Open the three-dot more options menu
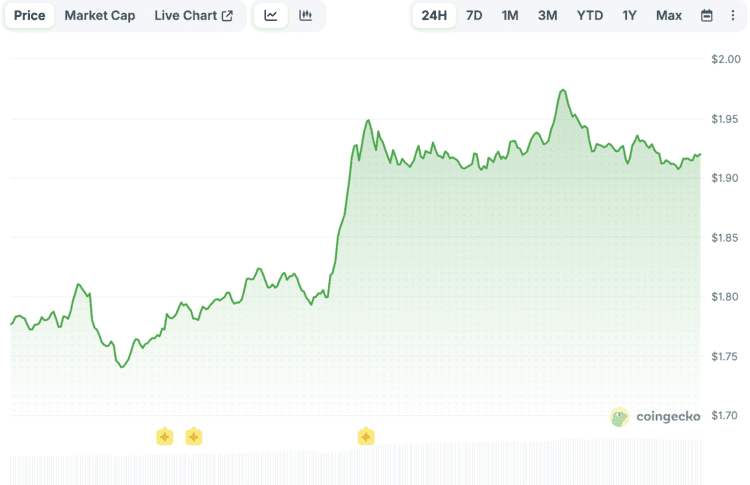This screenshot has height=485, width=750. (x=732, y=16)
